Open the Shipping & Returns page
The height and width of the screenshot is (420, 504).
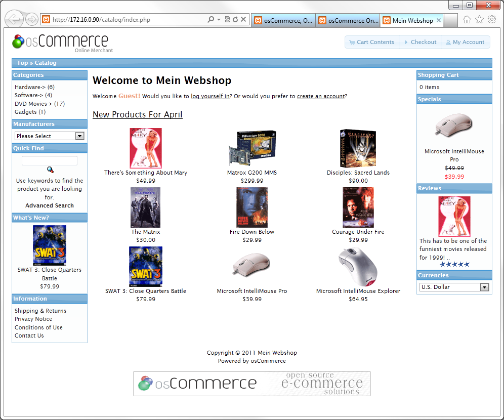tap(40, 311)
